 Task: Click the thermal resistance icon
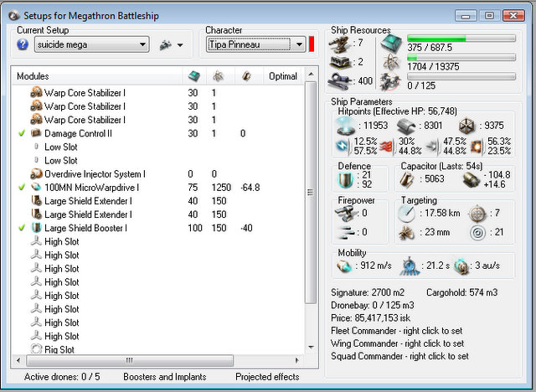point(386,147)
